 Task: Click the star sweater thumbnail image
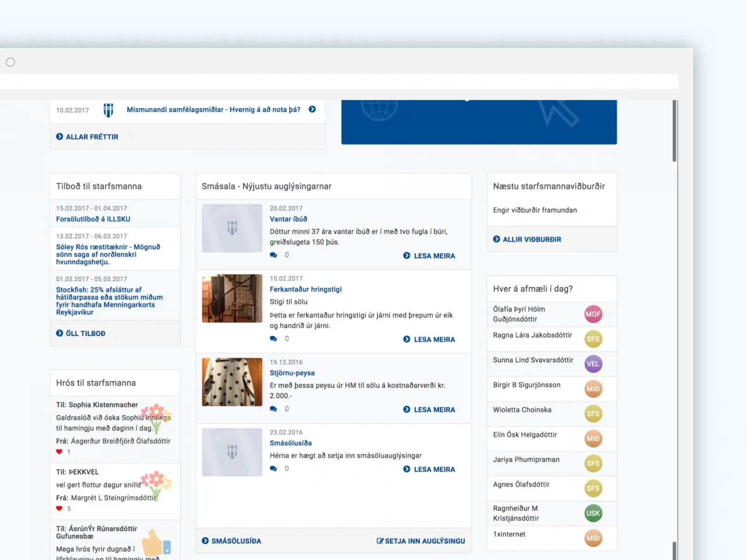232,382
